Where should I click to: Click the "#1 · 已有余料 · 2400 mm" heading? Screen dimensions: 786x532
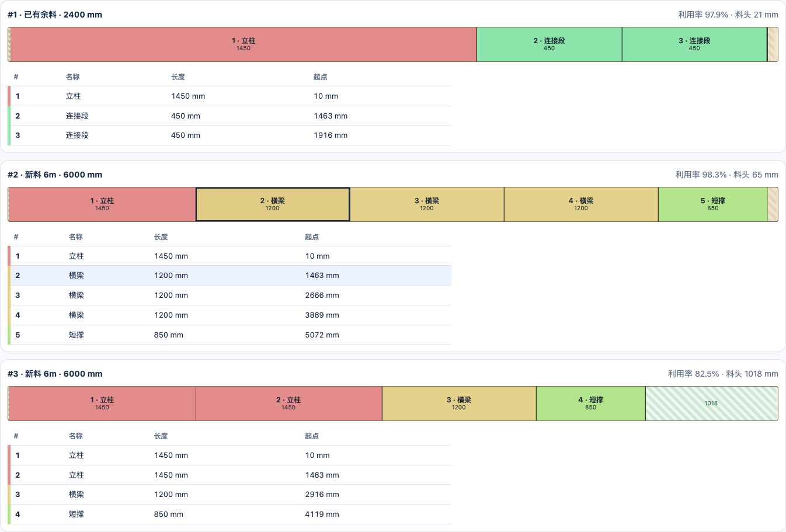[x=55, y=15]
